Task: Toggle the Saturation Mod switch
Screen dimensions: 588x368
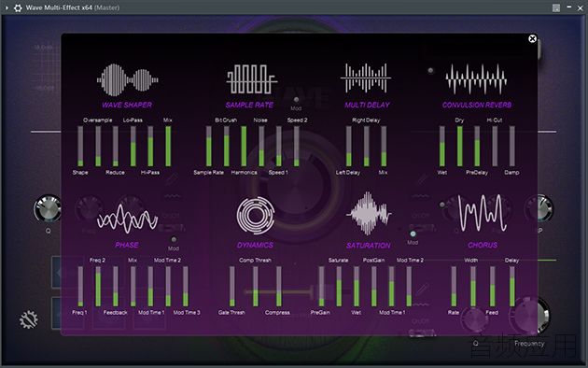Action: [x=413, y=234]
